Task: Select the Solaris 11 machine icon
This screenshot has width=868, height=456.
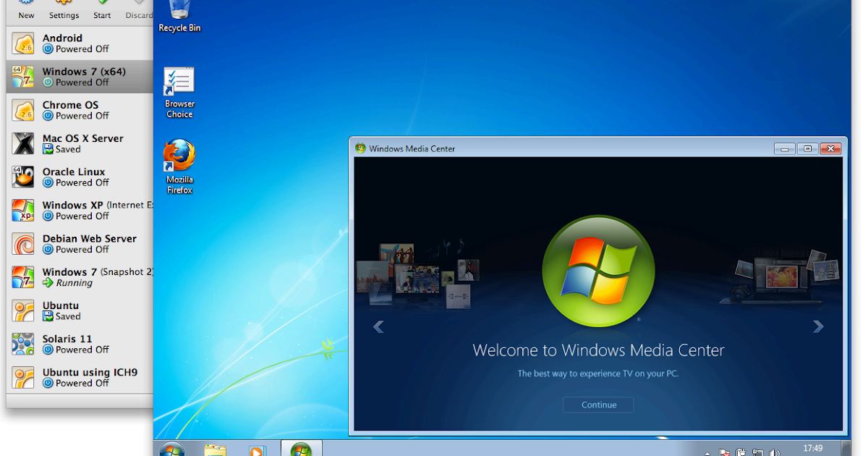Action: (23, 344)
